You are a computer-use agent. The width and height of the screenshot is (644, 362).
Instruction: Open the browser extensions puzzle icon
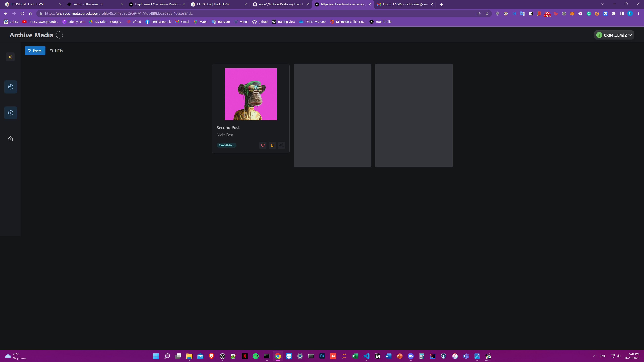613,13
